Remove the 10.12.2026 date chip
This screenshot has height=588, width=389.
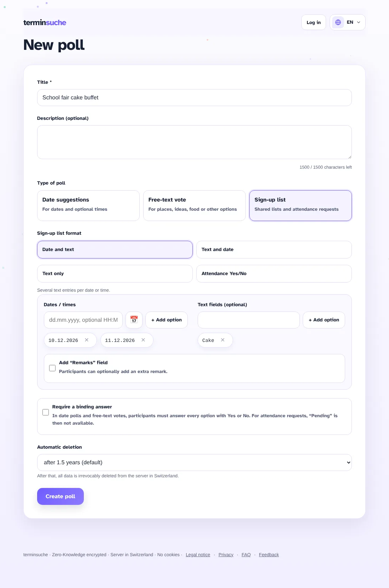87,340
